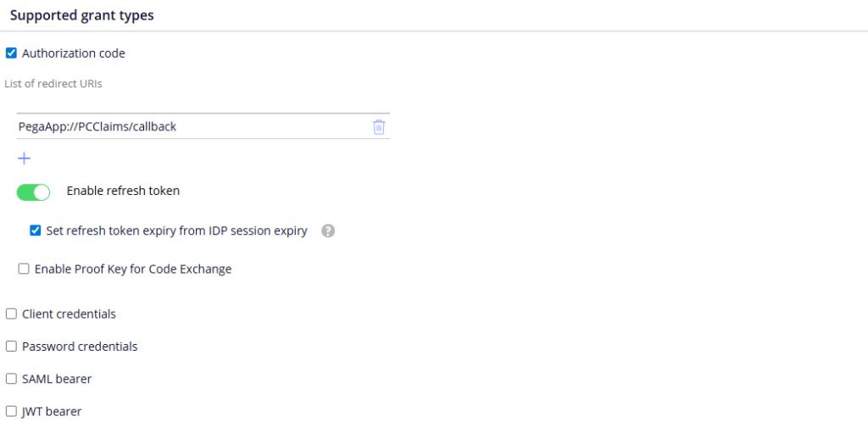Image resolution: width=868 pixels, height=444 pixels.
Task: Click the List of redirect URIs label
Action: (x=53, y=84)
